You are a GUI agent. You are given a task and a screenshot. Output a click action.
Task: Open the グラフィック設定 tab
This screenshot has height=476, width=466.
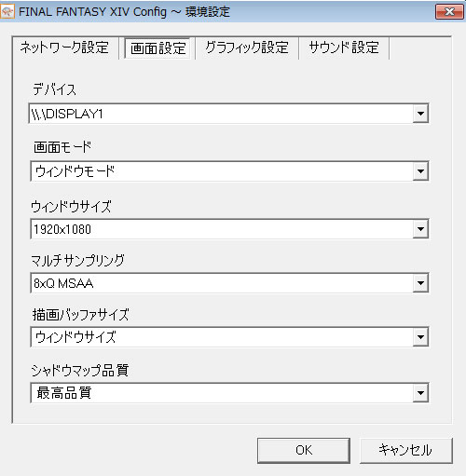247,48
